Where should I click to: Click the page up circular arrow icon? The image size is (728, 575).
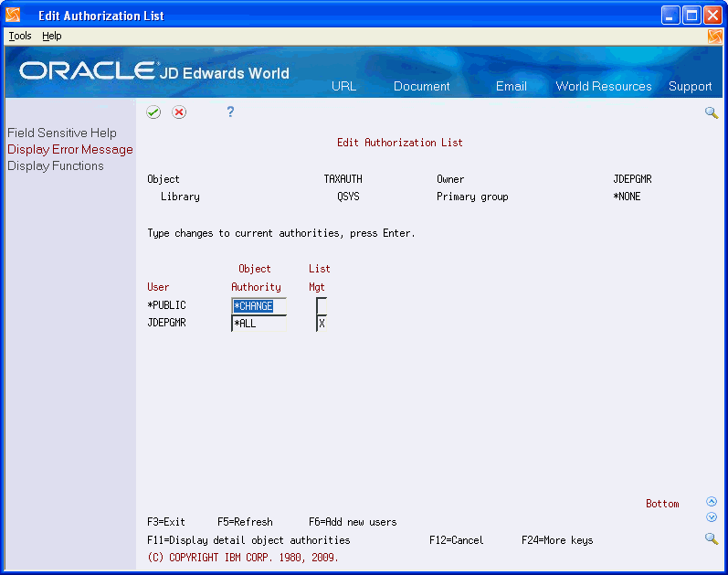[x=712, y=502]
